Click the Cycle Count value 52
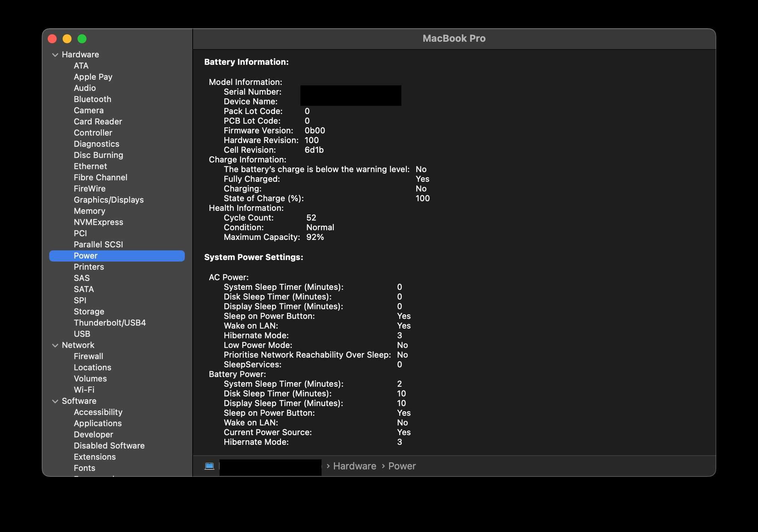This screenshot has height=532, width=758. pyautogui.click(x=311, y=218)
